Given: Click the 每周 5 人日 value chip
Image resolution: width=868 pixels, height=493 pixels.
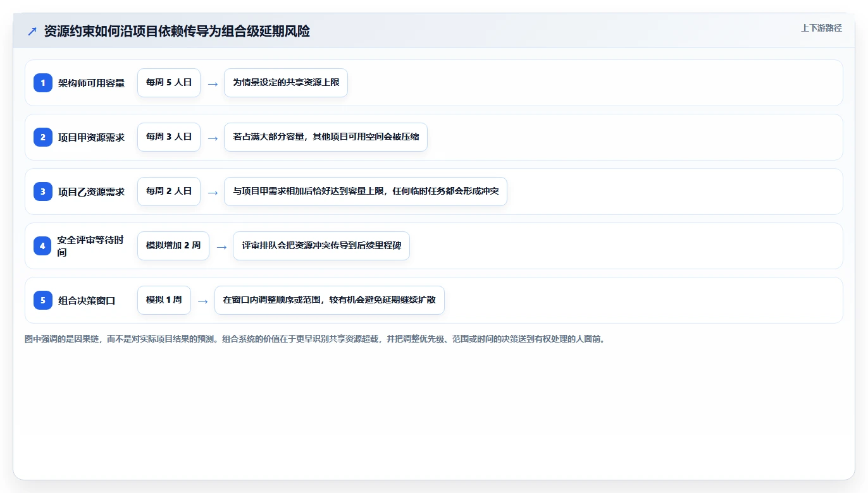Looking at the screenshot, I should pos(169,83).
